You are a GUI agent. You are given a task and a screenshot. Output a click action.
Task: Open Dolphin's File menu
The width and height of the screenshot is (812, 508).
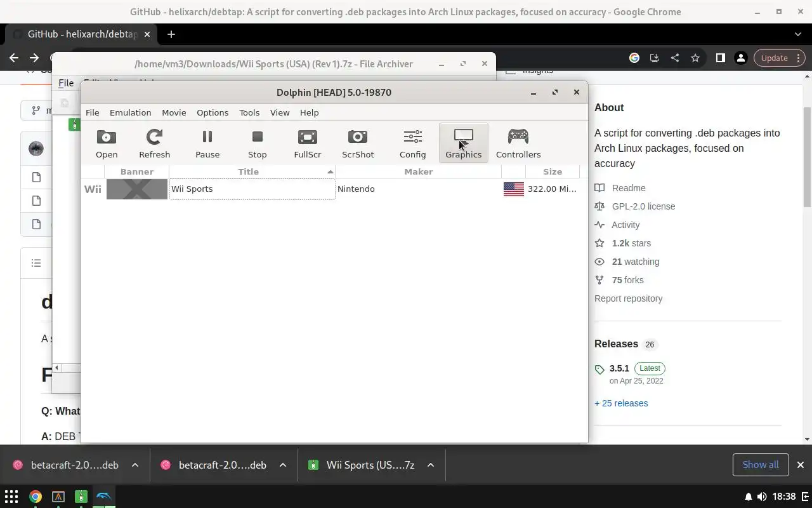[92, 112]
